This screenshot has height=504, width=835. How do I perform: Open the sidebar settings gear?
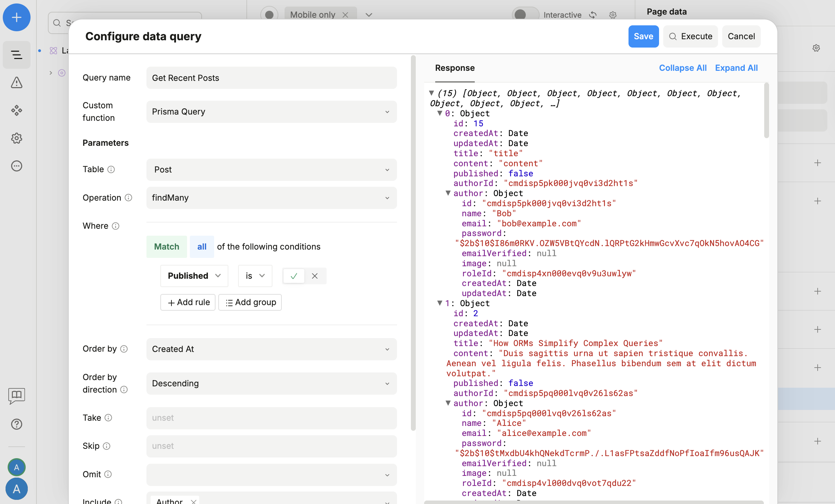[17, 138]
